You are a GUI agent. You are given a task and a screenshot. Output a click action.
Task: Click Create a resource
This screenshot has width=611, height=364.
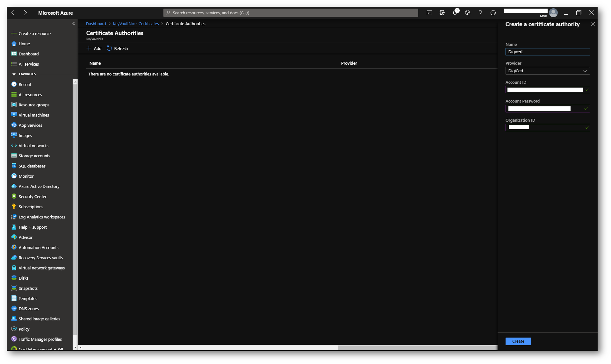31,33
